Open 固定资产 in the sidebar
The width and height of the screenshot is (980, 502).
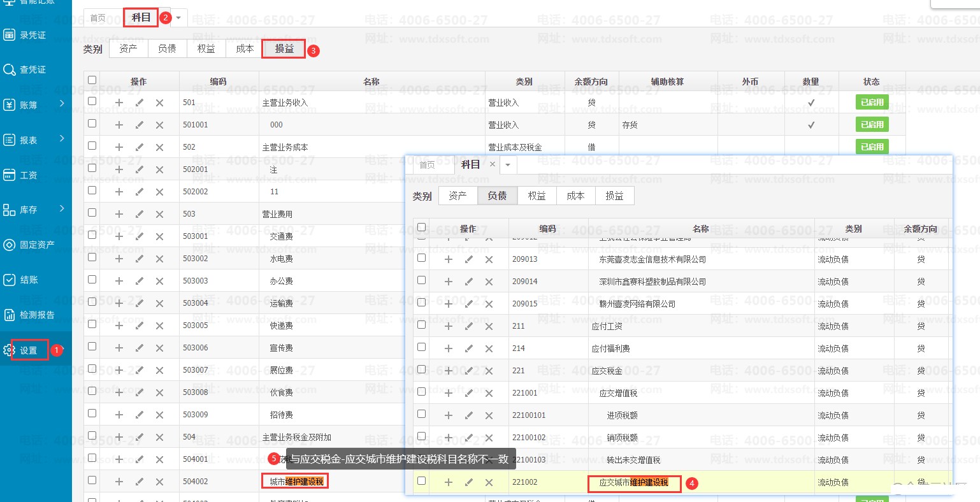click(36, 245)
